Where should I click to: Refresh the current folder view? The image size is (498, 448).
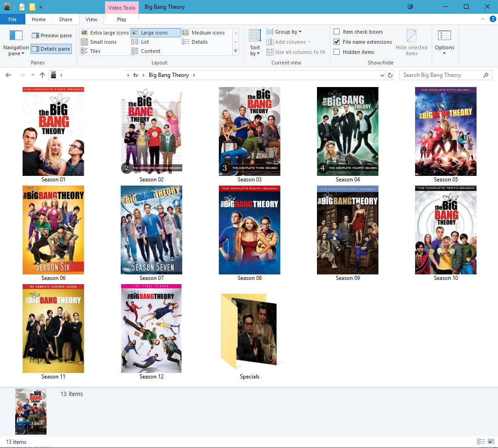pos(391,75)
